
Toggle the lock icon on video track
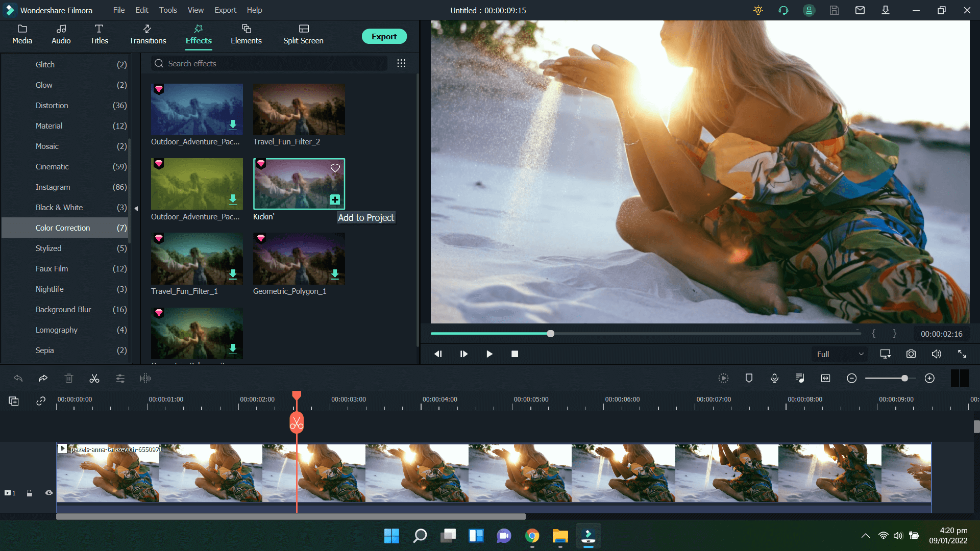pyautogui.click(x=30, y=494)
